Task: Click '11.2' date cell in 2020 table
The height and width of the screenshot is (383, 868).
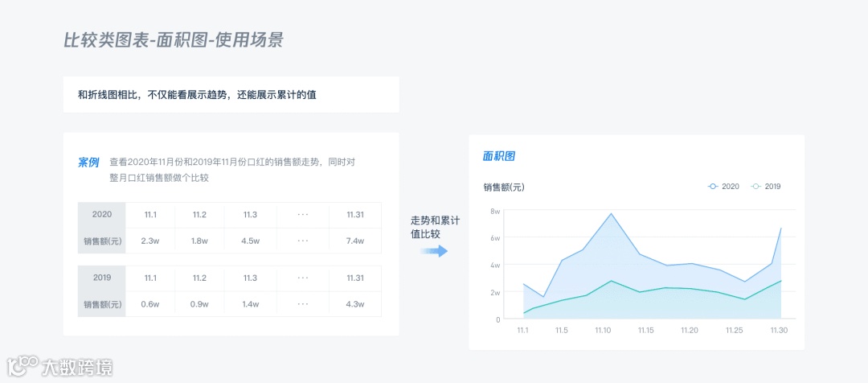Action: click(199, 215)
